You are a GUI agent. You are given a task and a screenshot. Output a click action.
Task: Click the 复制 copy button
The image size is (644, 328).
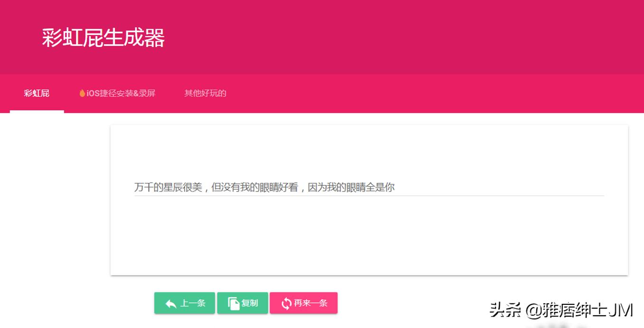click(243, 303)
